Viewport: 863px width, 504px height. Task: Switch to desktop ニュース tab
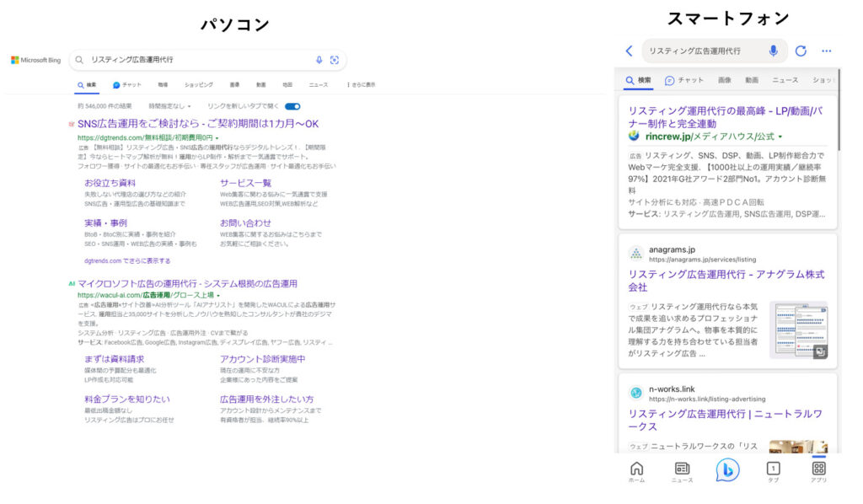(x=318, y=85)
